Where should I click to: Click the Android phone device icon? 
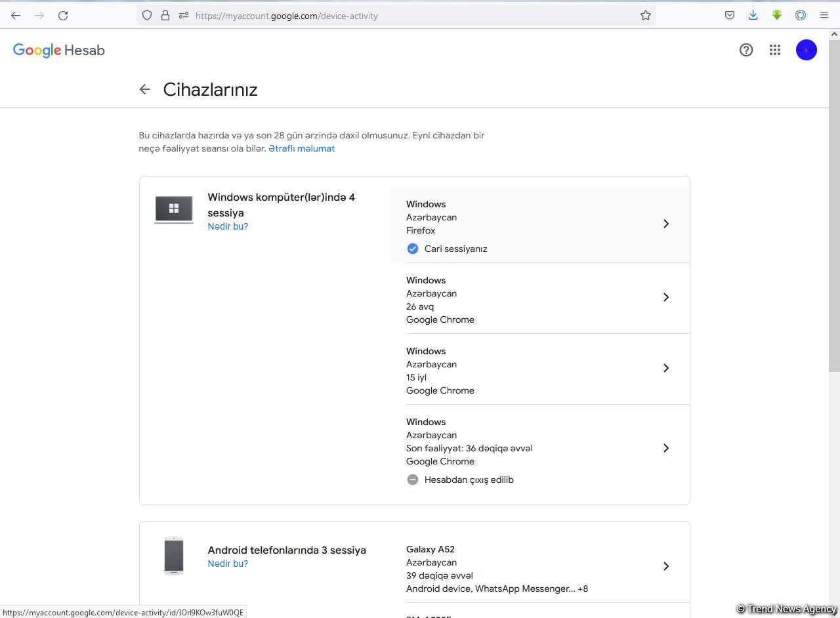[x=174, y=556]
